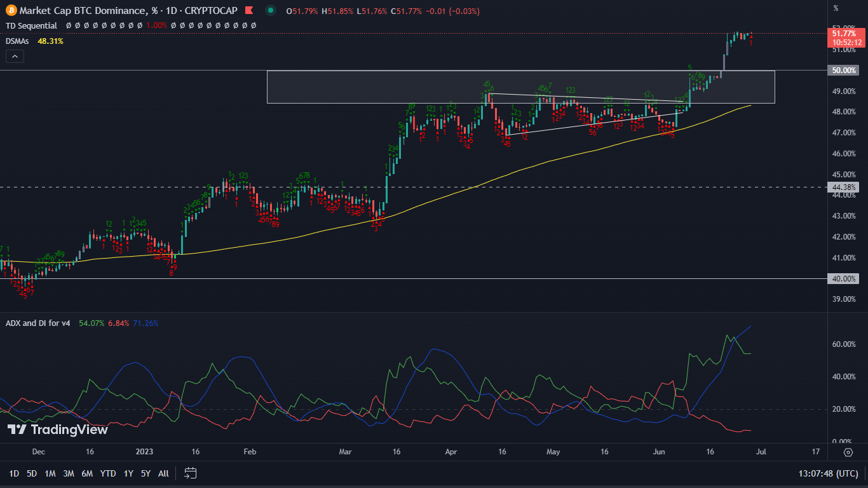Image resolution: width=868 pixels, height=488 pixels.
Task: Set date range to 1M
Action: [50, 473]
